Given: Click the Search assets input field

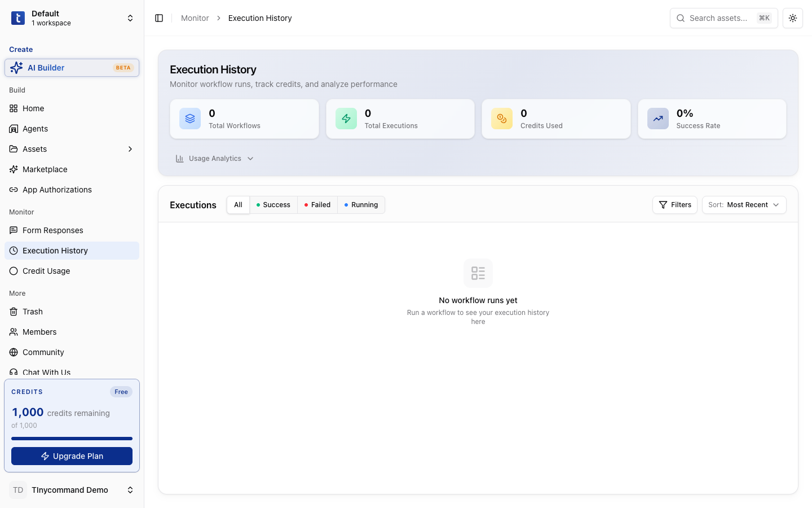Looking at the screenshot, I should (723, 18).
